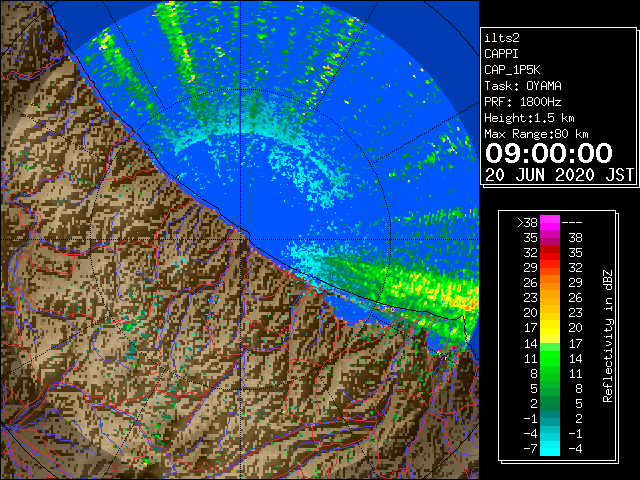Click the ilts2 label
This screenshot has width=640, height=480.
502,38
